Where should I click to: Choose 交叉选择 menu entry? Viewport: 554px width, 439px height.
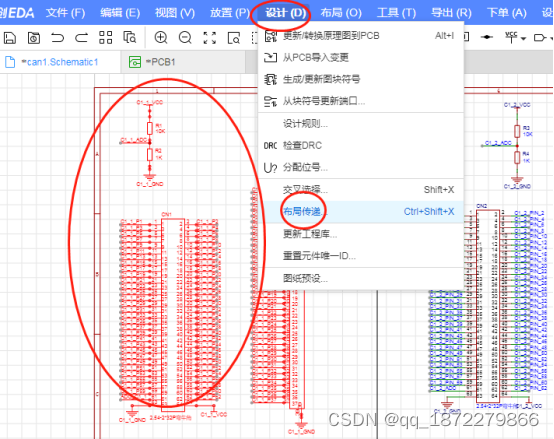(x=361, y=190)
